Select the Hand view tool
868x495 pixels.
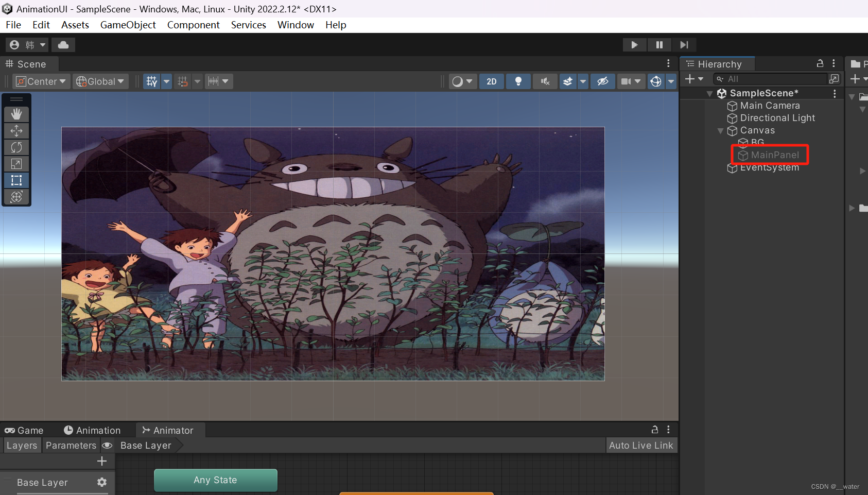pos(16,114)
